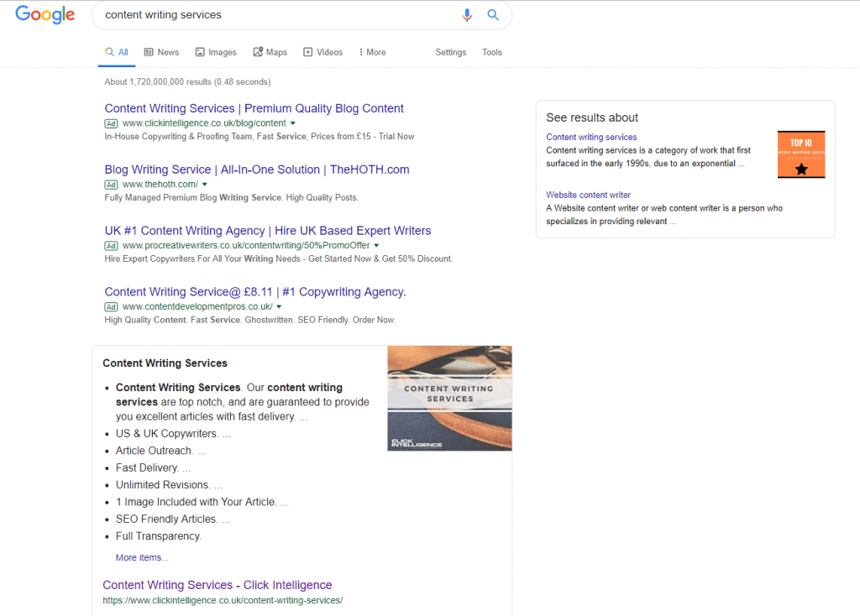
Task: Click the Google logo
Action: click(x=45, y=14)
